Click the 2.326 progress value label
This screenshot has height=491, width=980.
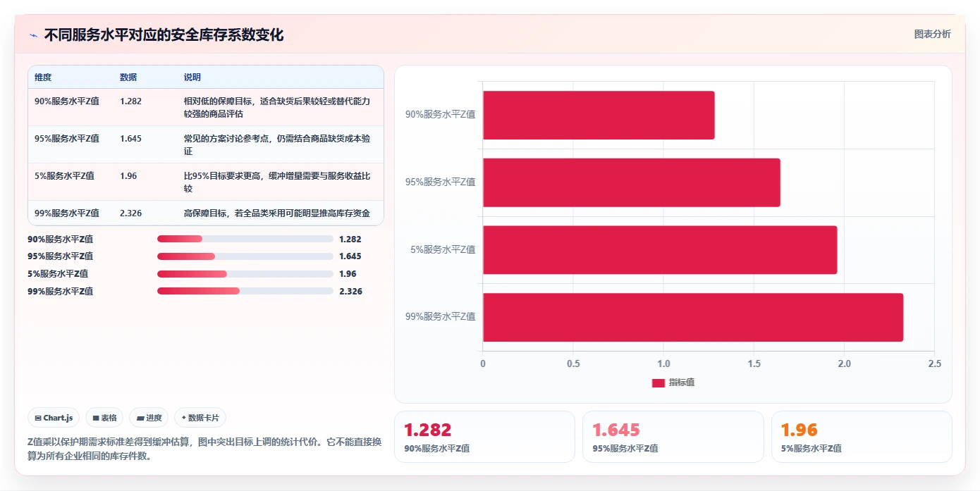[x=350, y=291]
